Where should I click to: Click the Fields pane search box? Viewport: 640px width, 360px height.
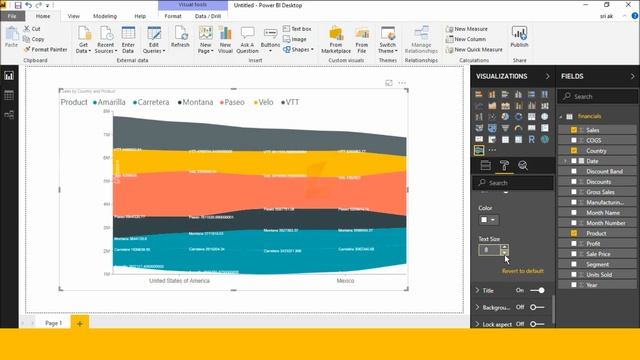(597, 97)
